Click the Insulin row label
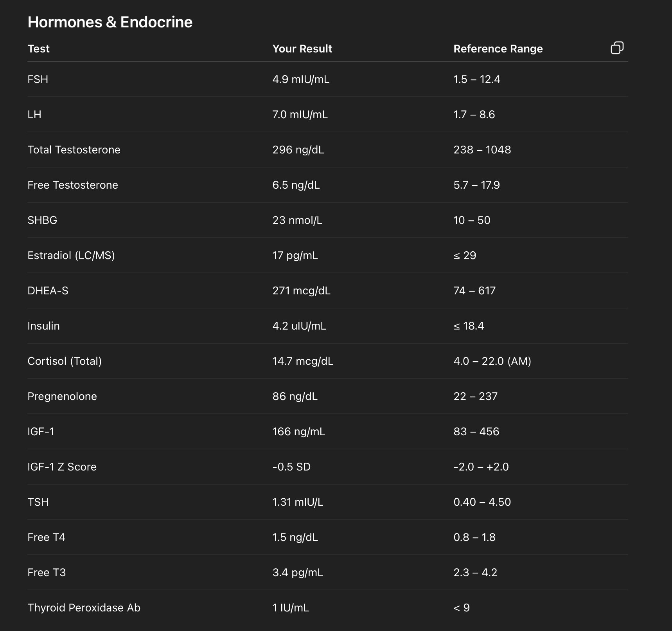This screenshot has width=672, height=631. [x=43, y=326]
